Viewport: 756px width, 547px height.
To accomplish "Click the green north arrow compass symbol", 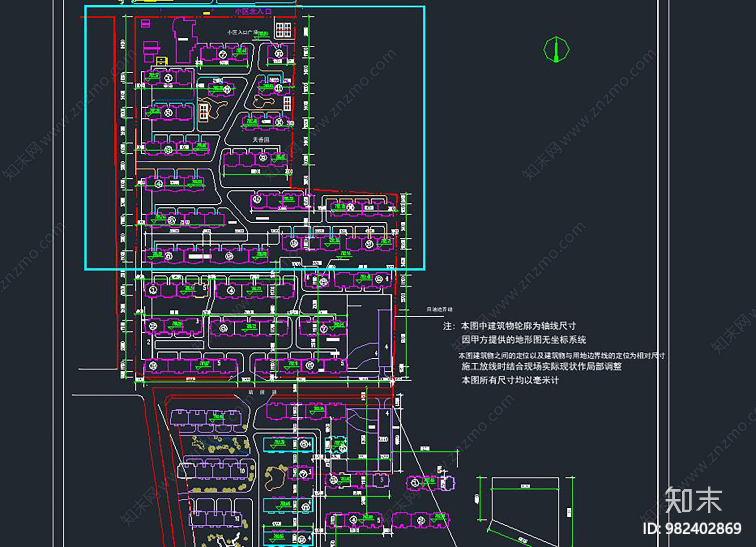I will 556,49.
